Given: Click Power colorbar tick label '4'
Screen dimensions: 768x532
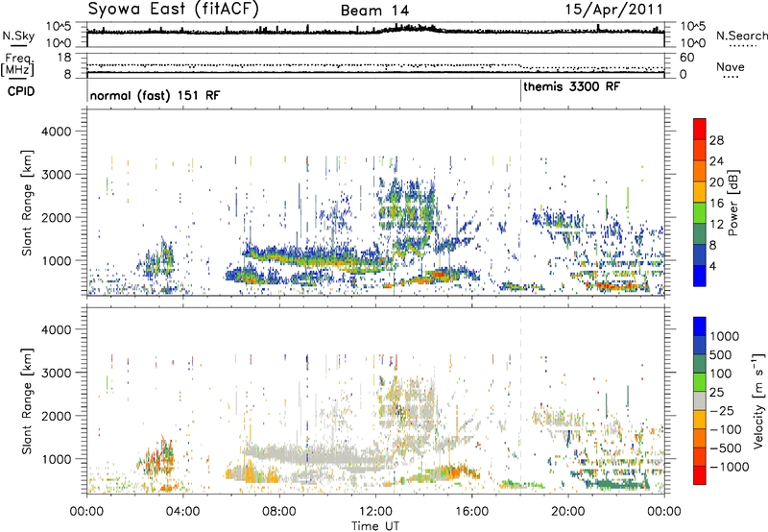Looking at the screenshot, I should tap(712, 267).
